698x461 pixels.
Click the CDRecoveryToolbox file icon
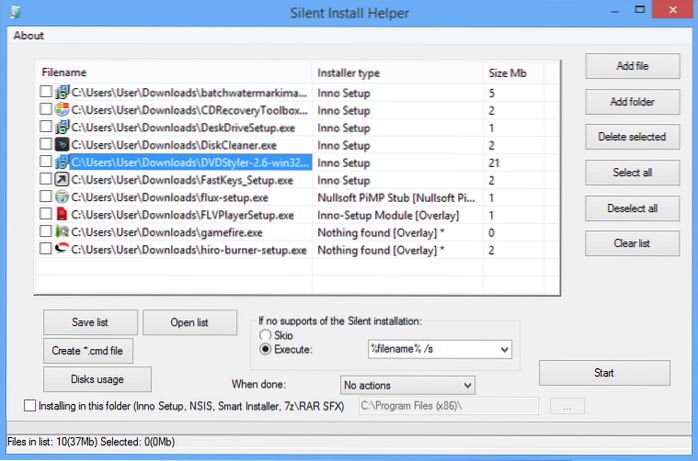point(62,110)
